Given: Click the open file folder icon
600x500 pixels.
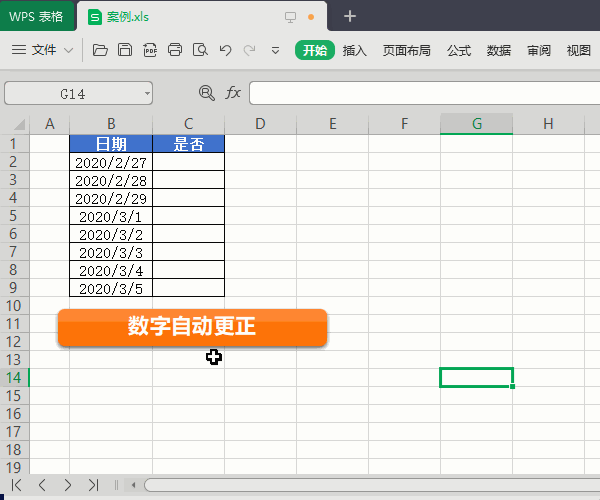Looking at the screenshot, I should [99, 50].
